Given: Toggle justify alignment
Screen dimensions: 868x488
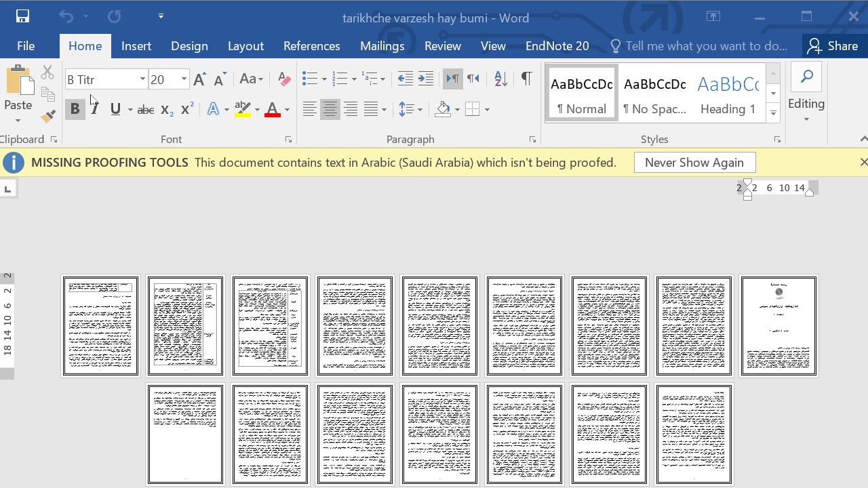Looking at the screenshot, I should point(370,109).
